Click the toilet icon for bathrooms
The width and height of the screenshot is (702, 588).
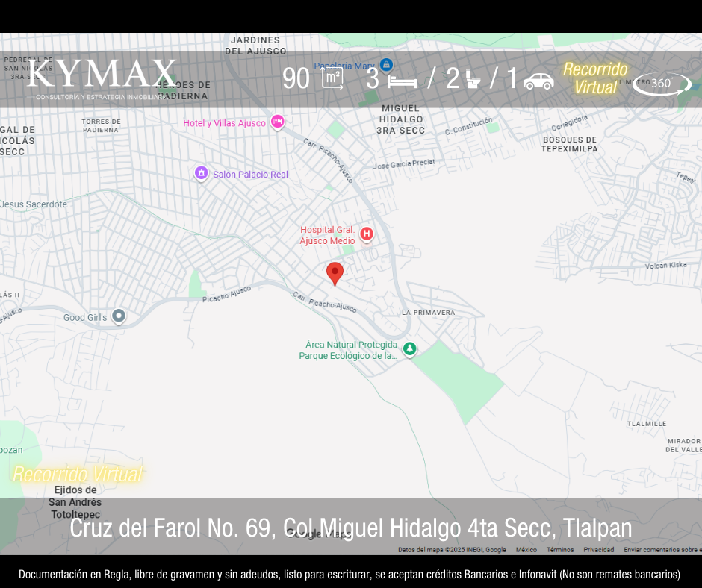click(473, 79)
